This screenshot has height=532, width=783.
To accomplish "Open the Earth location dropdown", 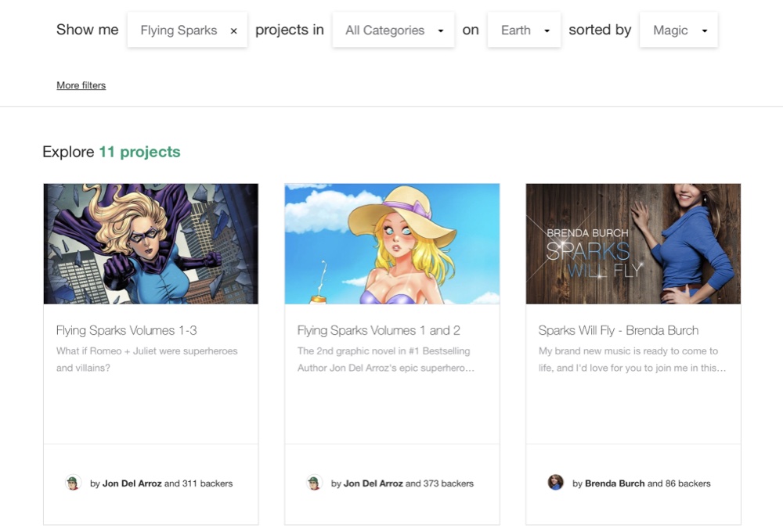I will coord(525,30).
